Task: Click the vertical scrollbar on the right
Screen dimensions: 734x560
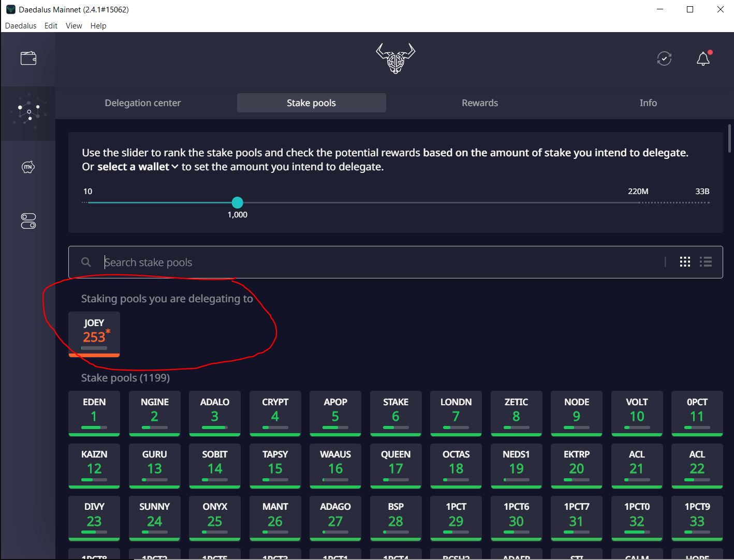Action: click(x=730, y=139)
